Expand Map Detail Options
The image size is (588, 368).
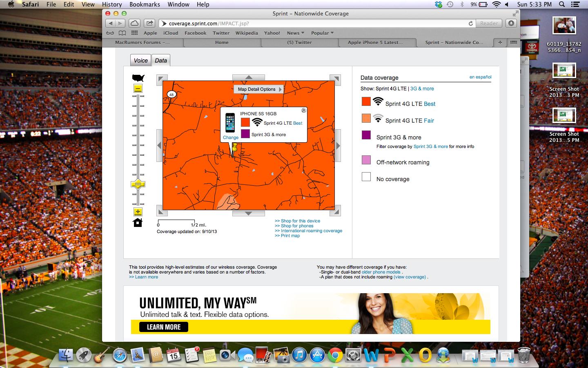tap(259, 89)
